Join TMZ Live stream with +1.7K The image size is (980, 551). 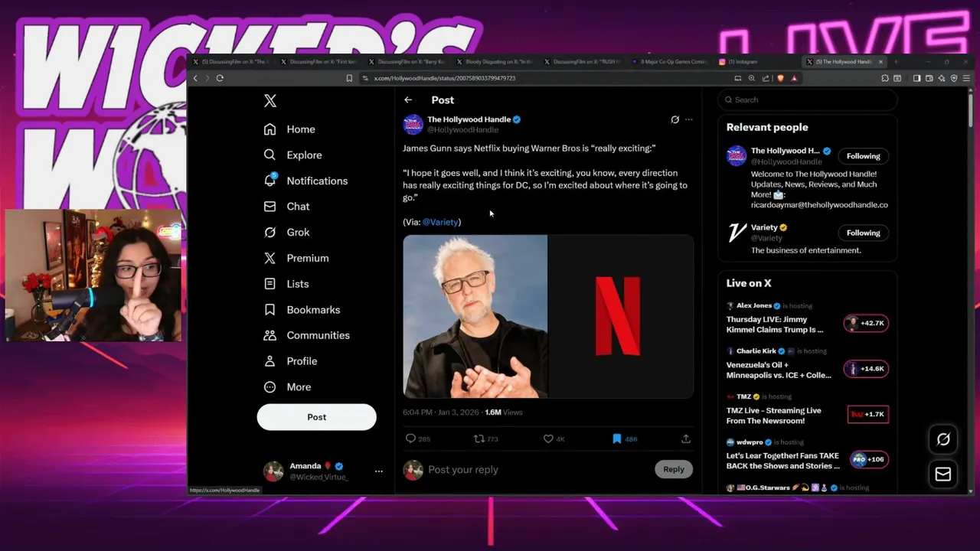click(x=868, y=414)
